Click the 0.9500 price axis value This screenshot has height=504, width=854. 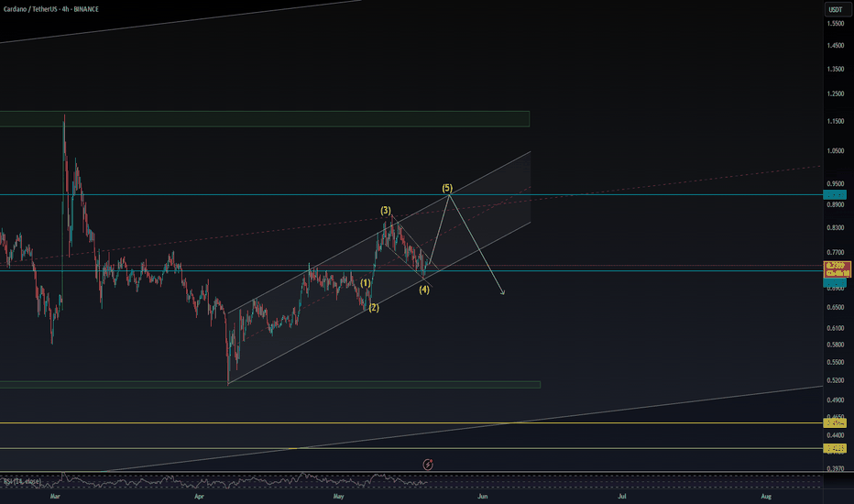coord(836,184)
